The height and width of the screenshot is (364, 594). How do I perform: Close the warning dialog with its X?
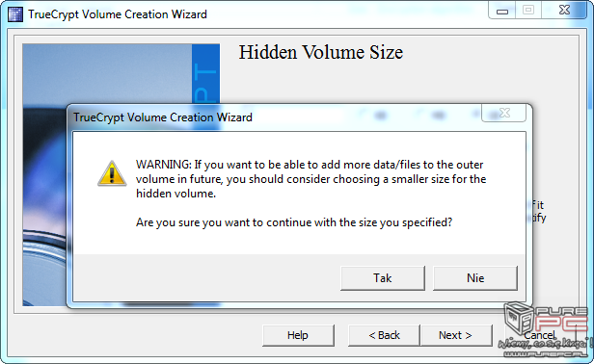point(503,113)
